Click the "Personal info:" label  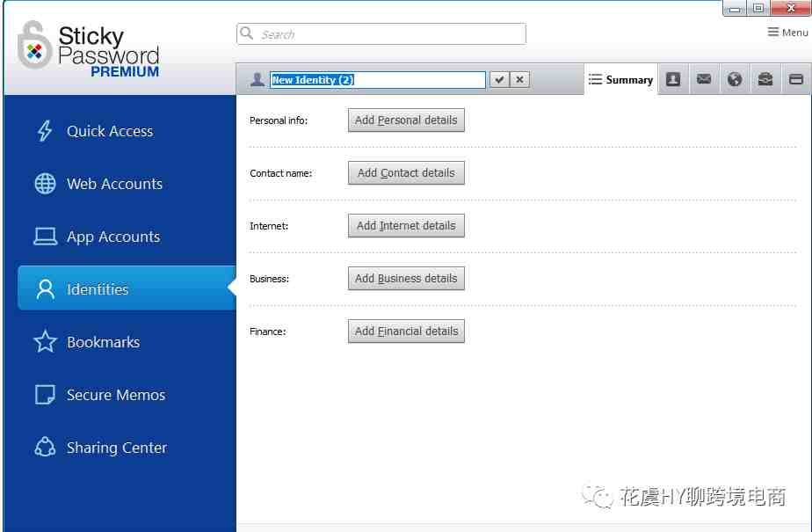pos(279,120)
